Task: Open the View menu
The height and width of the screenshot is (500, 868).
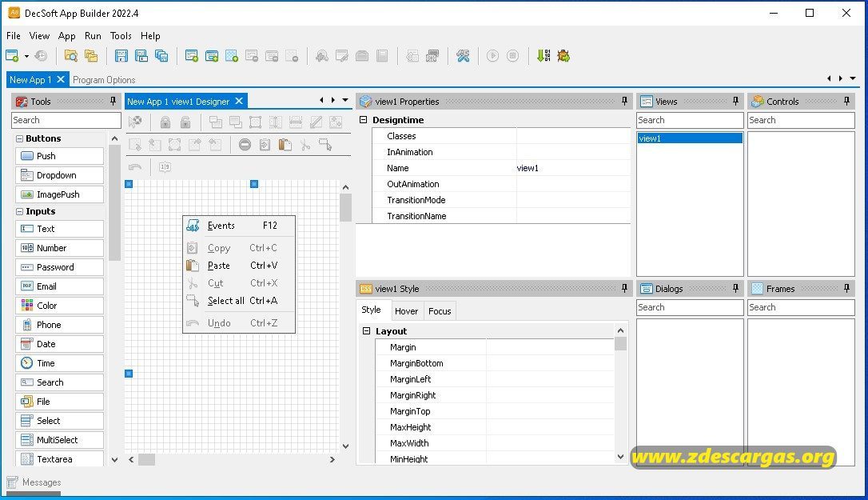Action: click(x=39, y=35)
